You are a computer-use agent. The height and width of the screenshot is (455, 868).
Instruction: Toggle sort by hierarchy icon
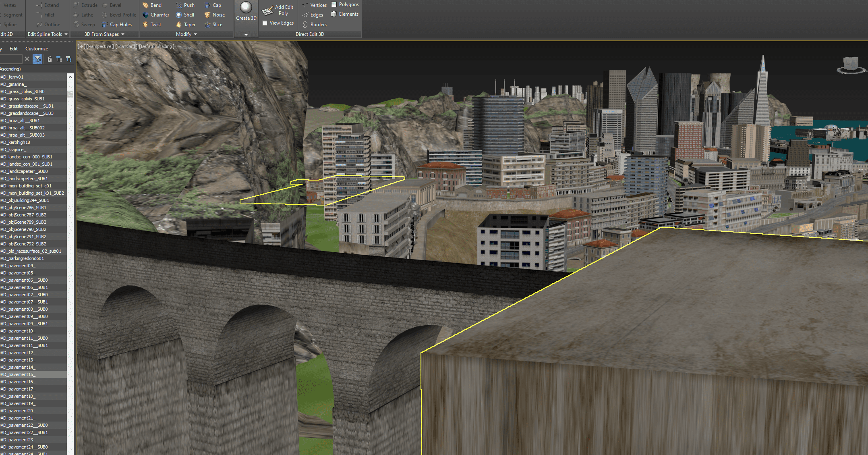59,59
